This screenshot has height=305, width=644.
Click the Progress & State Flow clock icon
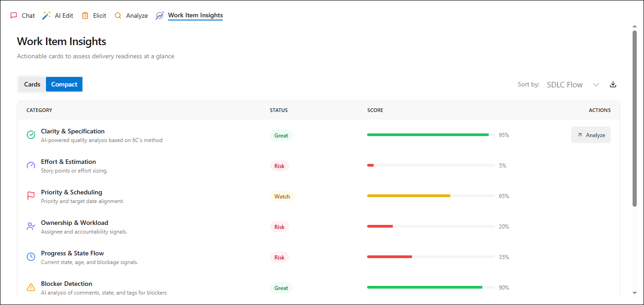[31, 257]
